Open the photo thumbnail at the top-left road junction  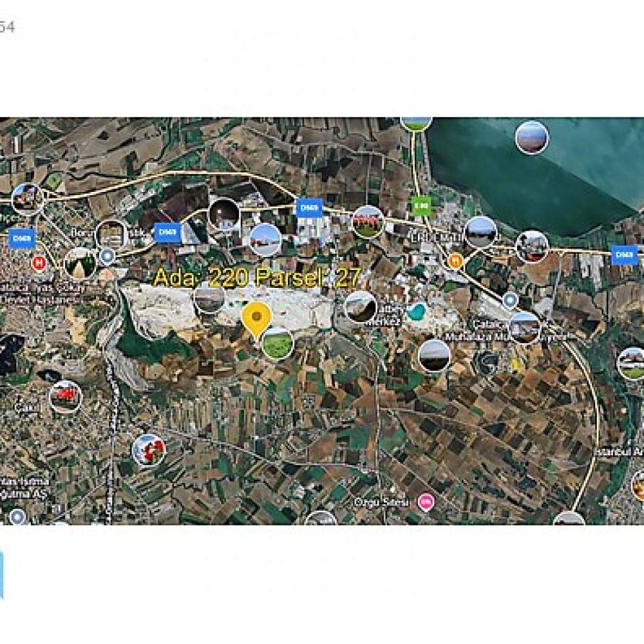[x=28, y=199]
